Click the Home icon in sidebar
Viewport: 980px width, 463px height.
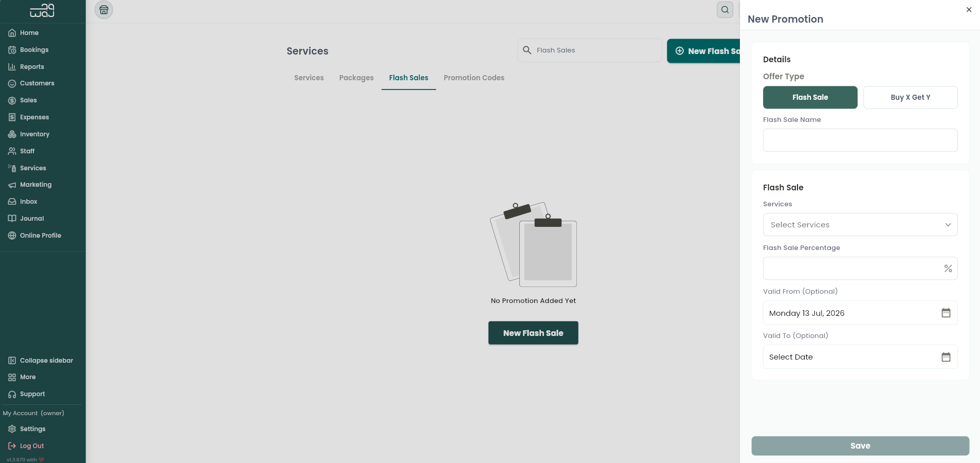pyautogui.click(x=12, y=33)
